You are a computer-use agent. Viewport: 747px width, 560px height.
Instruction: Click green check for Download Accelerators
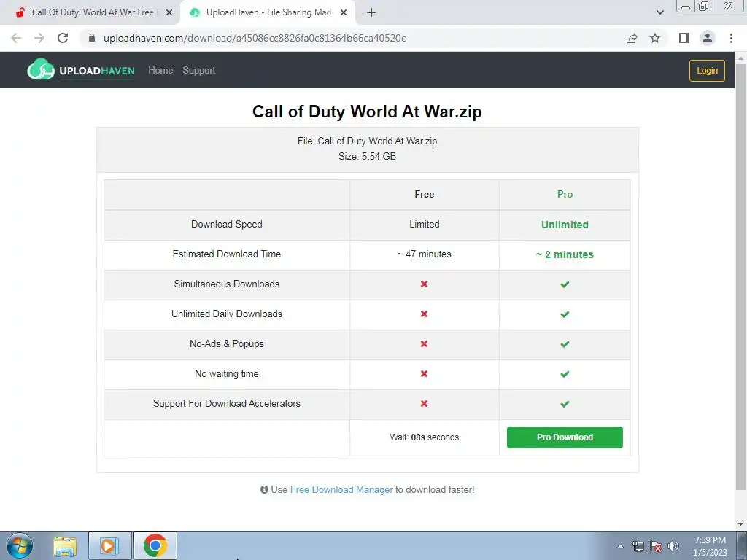coord(565,404)
